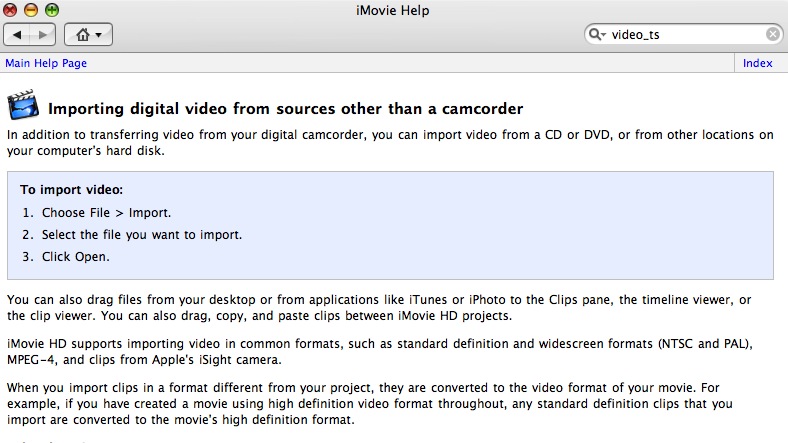Click the Importing digital video heading
Viewport: 788px width, 443px height.
coord(285,109)
